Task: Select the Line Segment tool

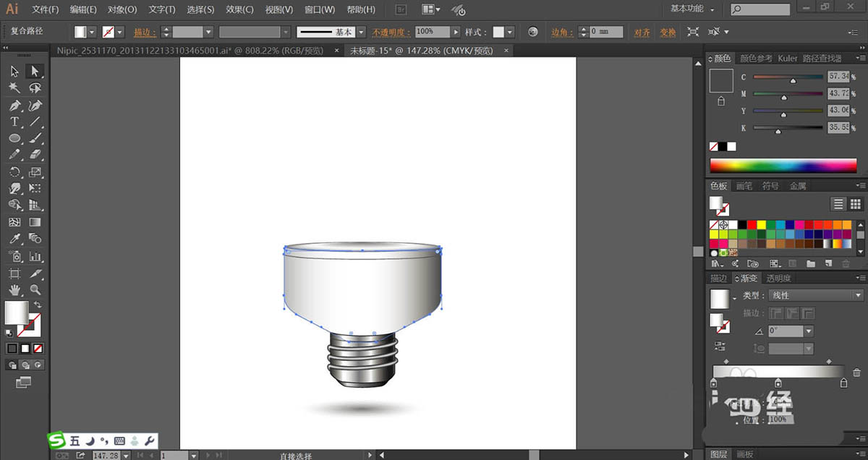Action: (x=35, y=122)
